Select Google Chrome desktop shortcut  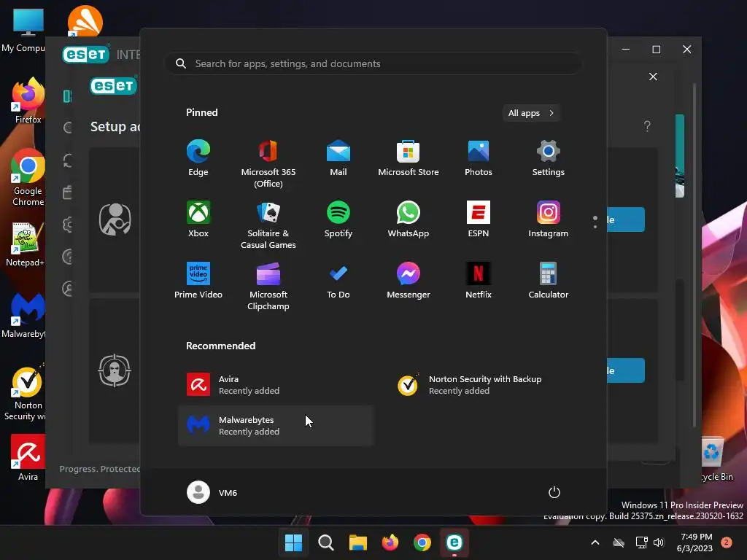click(28, 177)
